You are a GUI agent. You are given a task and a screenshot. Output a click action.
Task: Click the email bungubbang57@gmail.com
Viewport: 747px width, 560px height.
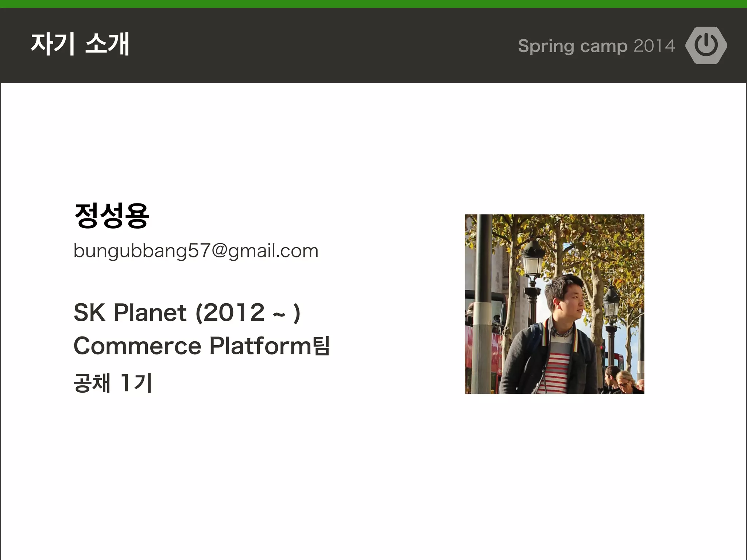click(196, 251)
